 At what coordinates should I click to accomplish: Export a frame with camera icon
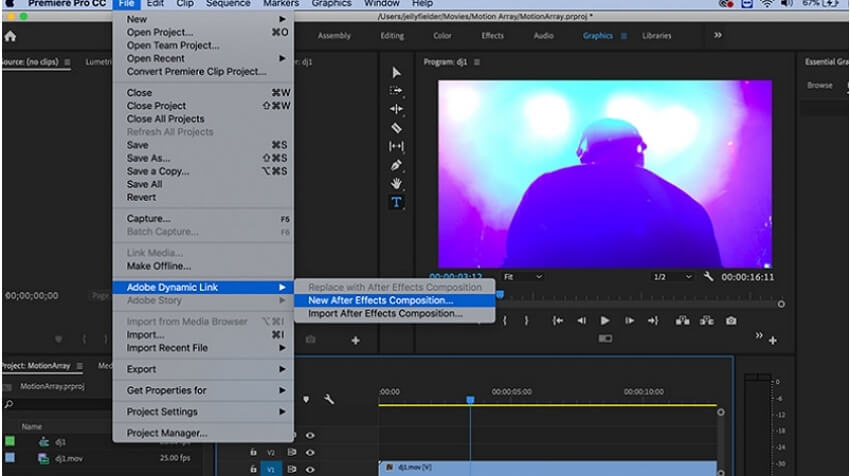pyautogui.click(x=731, y=321)
